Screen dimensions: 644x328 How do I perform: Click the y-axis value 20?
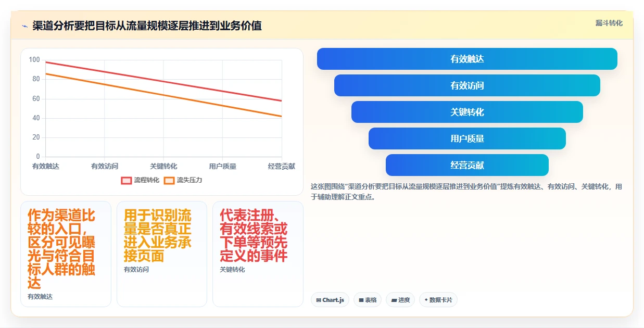coord(36,137)
